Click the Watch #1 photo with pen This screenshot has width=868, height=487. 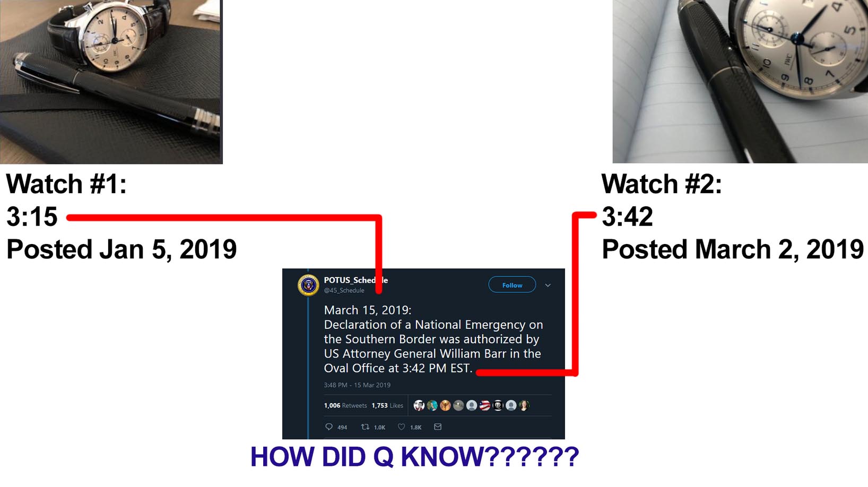click(111, 82)
